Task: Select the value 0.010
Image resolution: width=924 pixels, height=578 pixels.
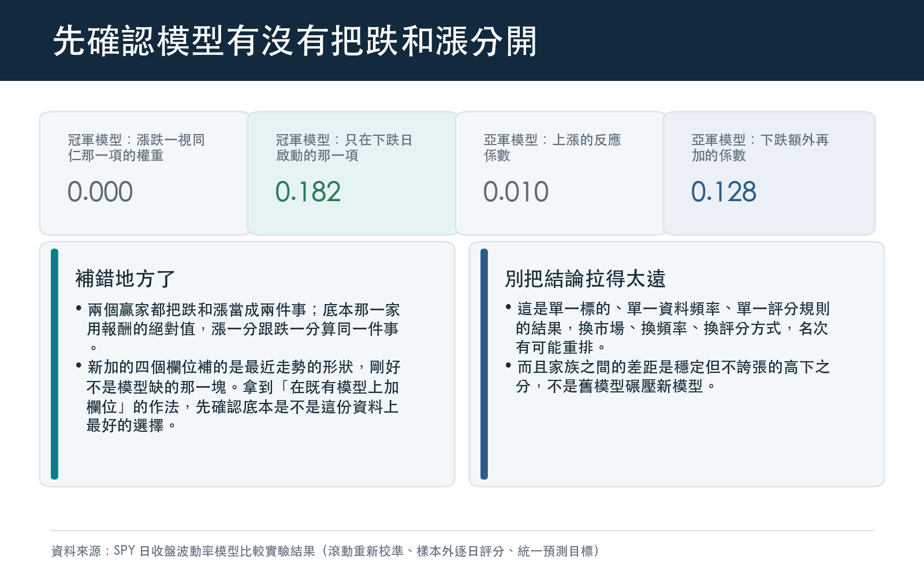Action: [x=516, y=192]
